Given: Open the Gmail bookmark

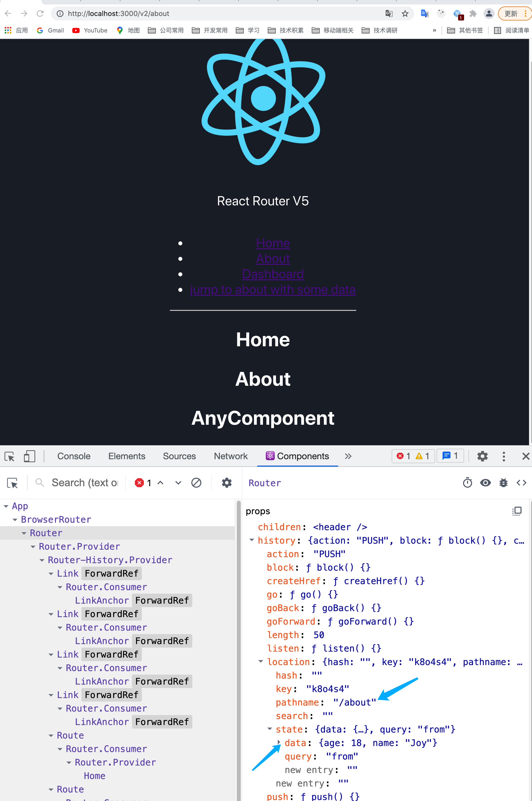Looking at the screenshot, I should (x=50, y=30).
